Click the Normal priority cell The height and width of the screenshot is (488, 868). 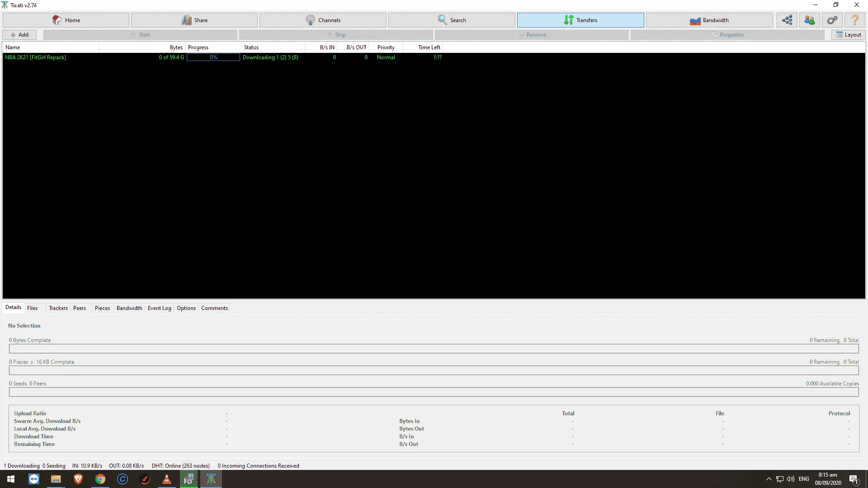(386, 57)
